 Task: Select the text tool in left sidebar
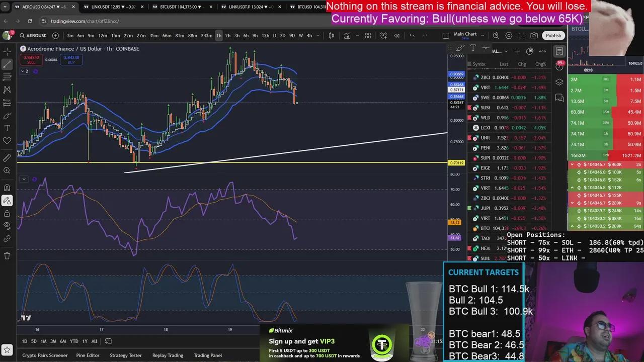click(x=7, y=128)
